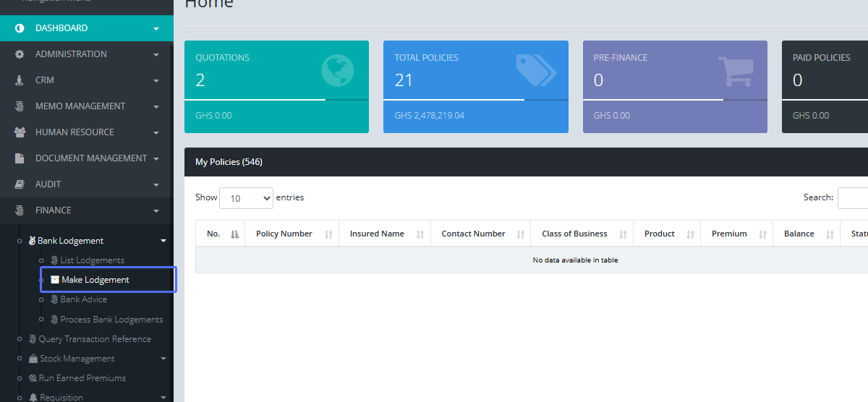Click the globe icon on Quotations card
Image resolution: width=868 pixels, height=402 pixels.
coord(337,71)
